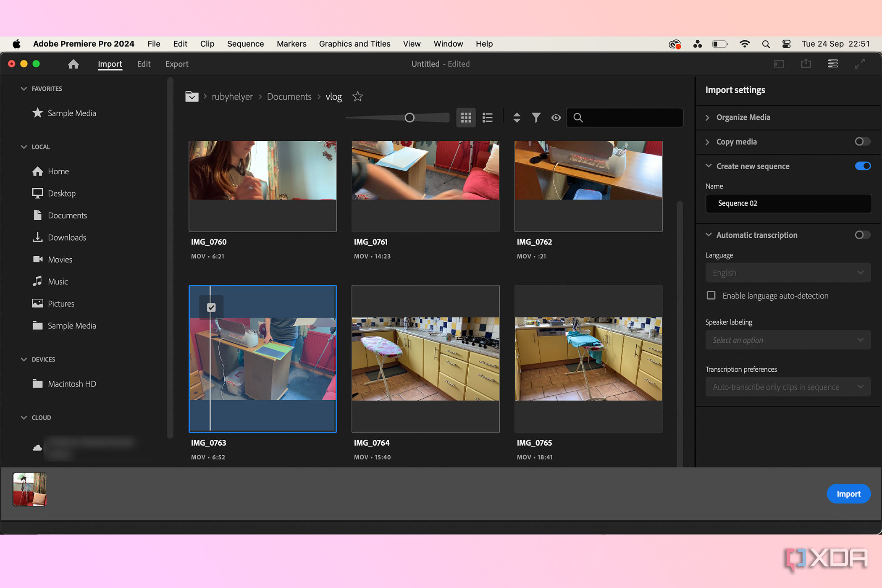Collapse the Local section

pos(24,147)
